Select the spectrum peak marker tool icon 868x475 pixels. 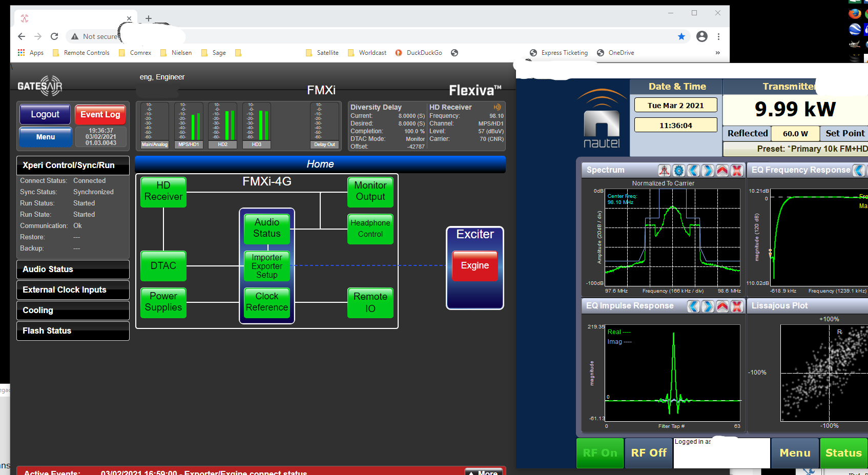click(x=664, y=170)
